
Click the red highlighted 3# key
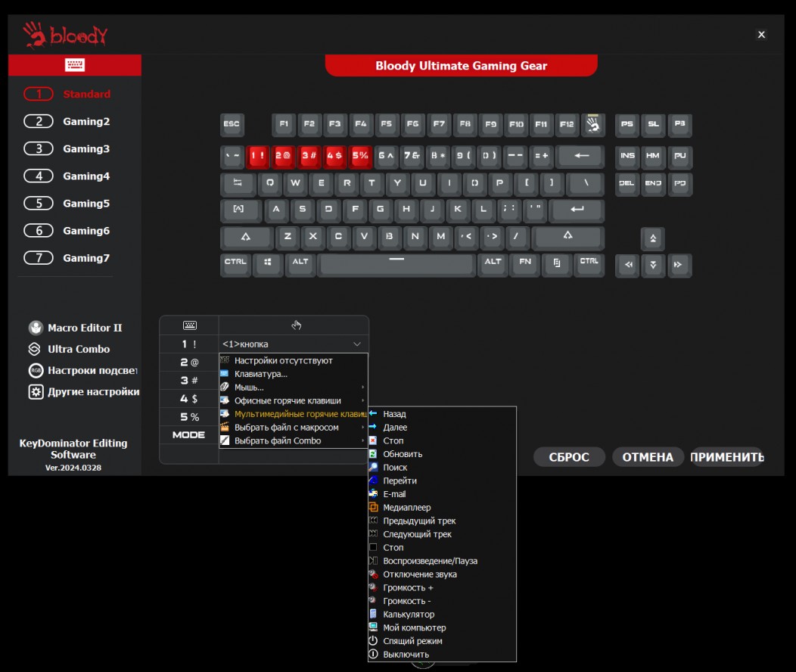309,156
